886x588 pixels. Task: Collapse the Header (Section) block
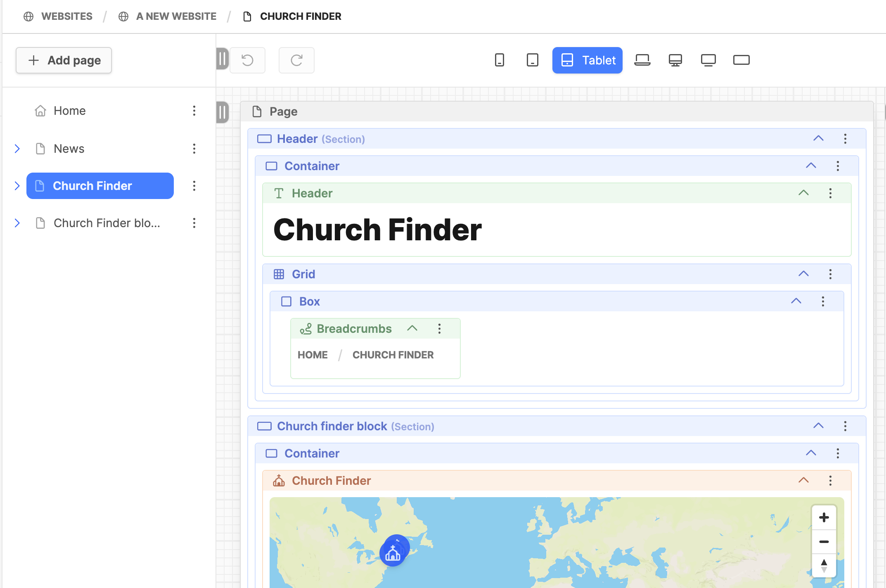click(x=818, y=139)
